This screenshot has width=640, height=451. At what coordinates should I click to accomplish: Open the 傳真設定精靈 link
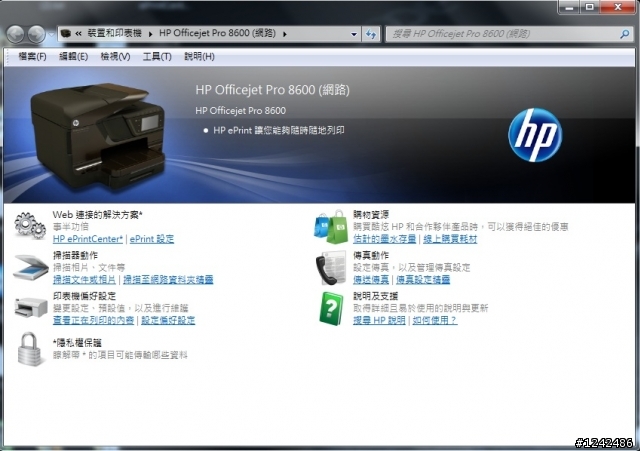coord(423,280)
